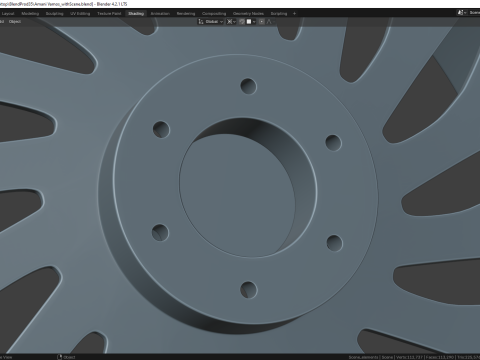Switch to the Modeling workspace tab
The width and height of the screenshot is (480, 360).
(30, 14)
